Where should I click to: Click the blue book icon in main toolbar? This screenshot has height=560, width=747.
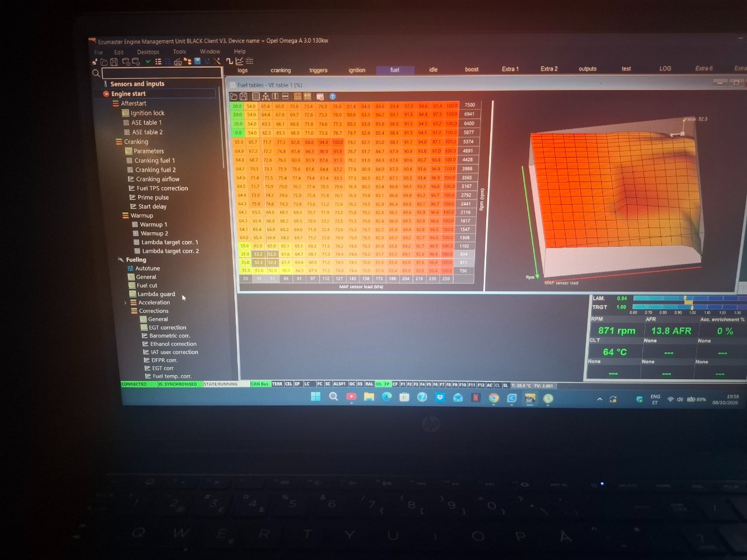click(x=198, y=61)
